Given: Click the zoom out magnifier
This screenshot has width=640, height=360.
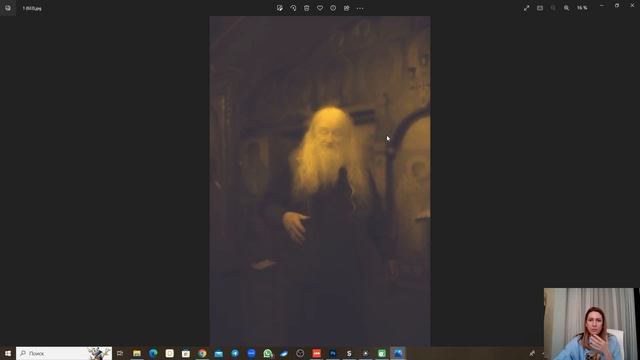Looking at the screenshot, I should click(553, 8).
